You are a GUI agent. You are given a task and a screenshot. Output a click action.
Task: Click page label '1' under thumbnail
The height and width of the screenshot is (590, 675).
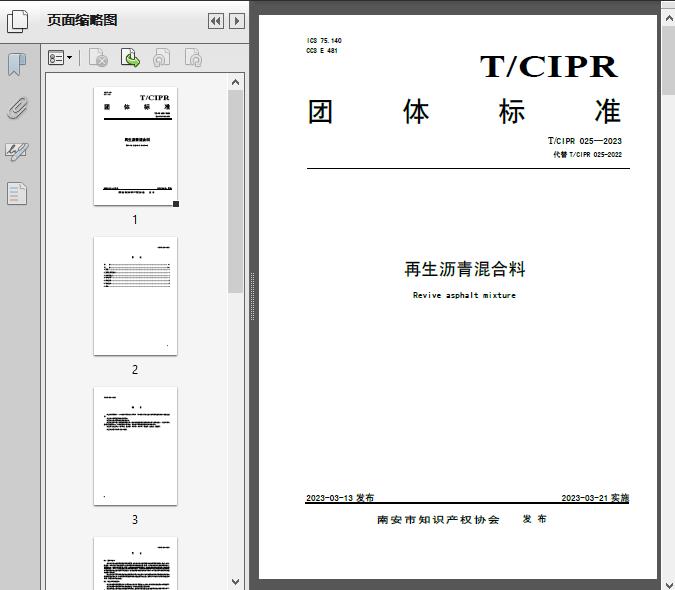[135, 220]
